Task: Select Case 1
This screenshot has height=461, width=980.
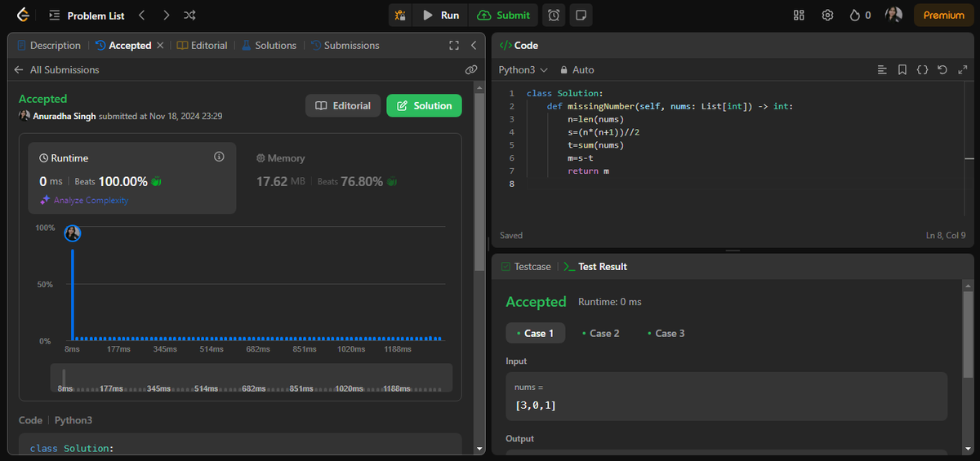Action: [535, 333]
